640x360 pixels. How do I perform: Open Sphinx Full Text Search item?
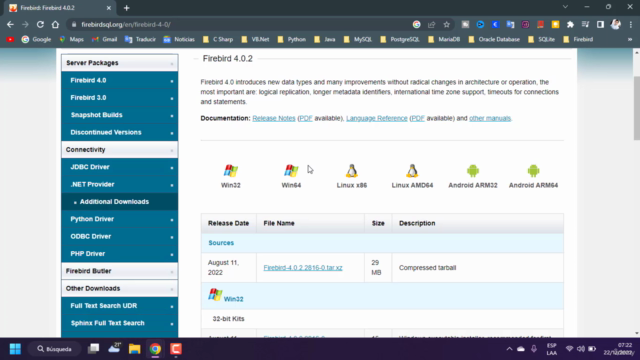[x=120, y=323]
